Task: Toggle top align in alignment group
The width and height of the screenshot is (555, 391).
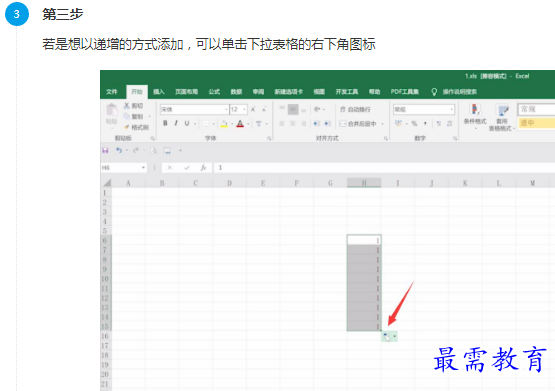Action: tap(282, 109)
